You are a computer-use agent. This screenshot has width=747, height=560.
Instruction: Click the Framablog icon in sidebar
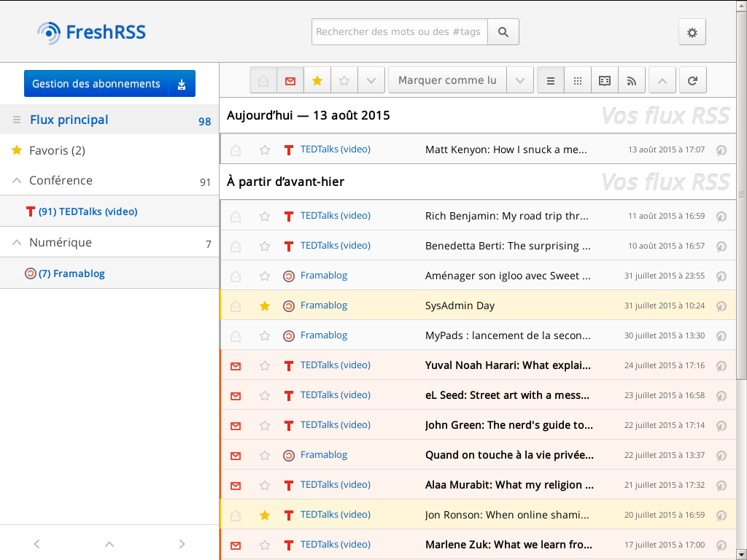click(x=31, y=273)
